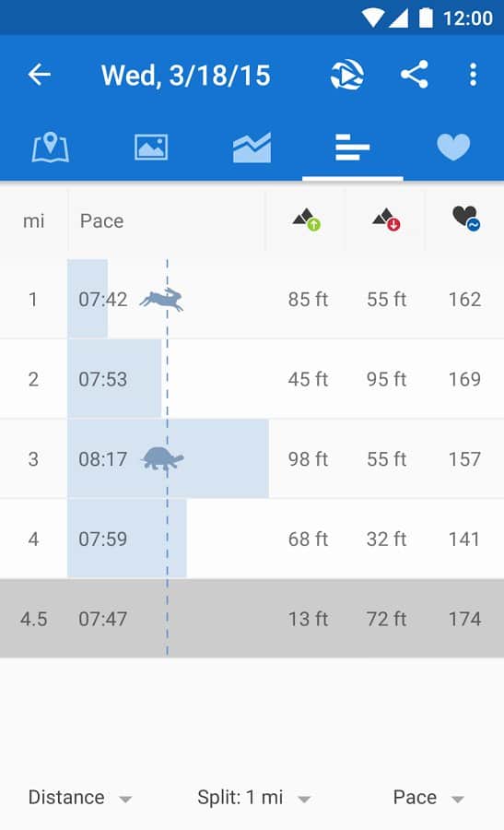The image size is (504, 830).
Task: Open the three-dot overflow menu
Action: click(x=474, y=74)
